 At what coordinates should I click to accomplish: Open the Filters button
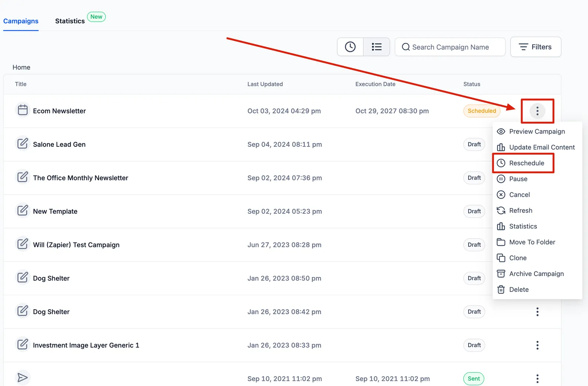tap(535, 47)
